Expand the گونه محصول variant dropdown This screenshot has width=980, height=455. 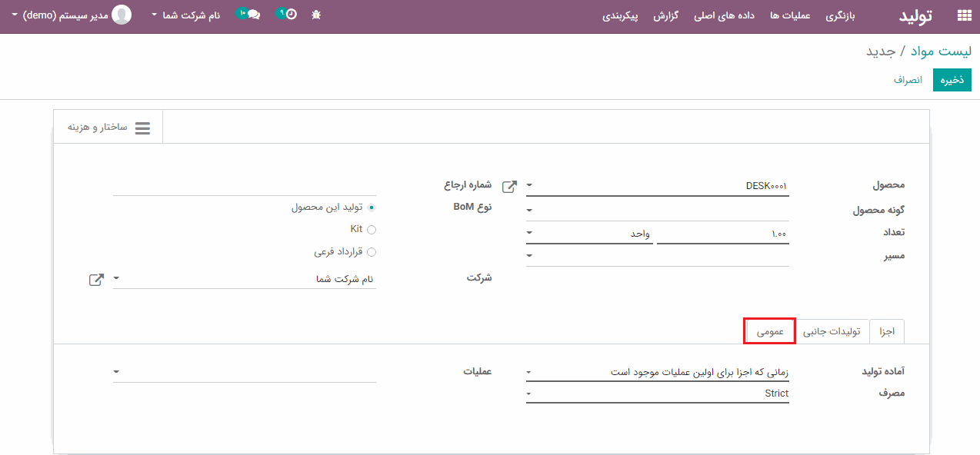coord(530,209)
